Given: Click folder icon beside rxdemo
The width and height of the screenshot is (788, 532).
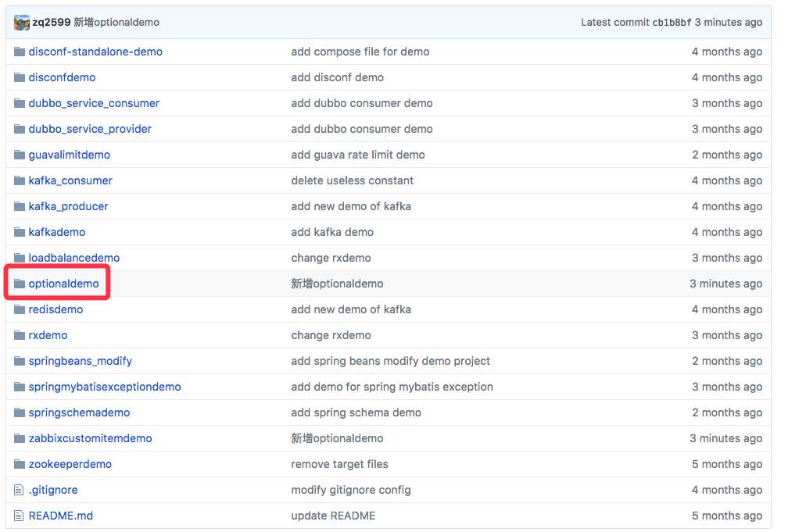Looking at the screenshot, I should coord(20,335).
